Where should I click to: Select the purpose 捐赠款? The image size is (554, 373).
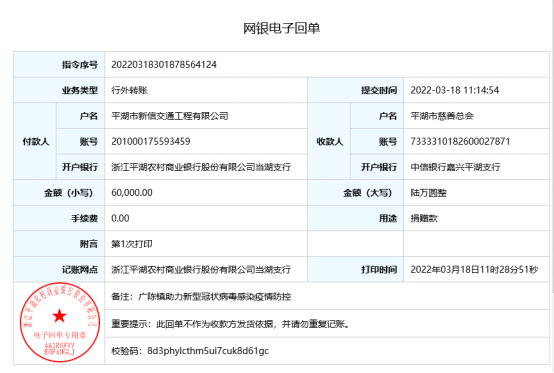point(424,218)
